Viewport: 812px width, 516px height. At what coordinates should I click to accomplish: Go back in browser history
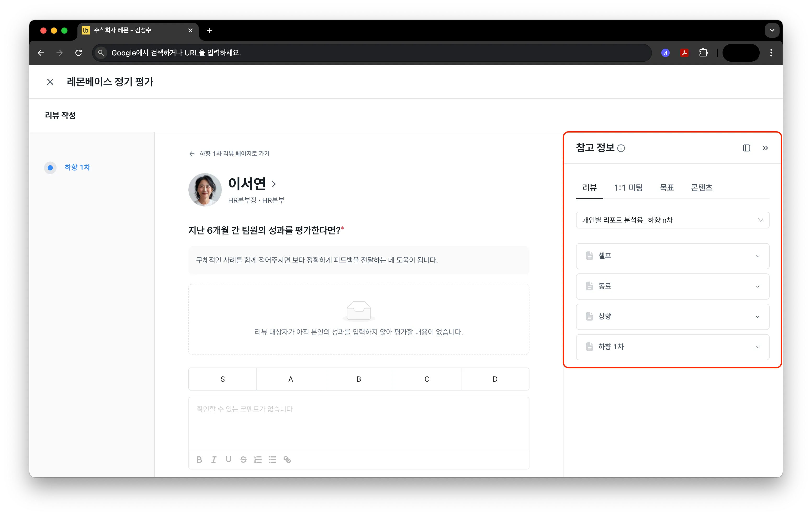tap(41, 53)
